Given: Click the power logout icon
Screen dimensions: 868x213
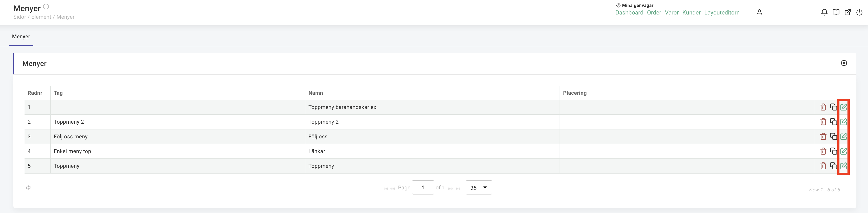Looking at the screenshot, I should tap(859, 12).
